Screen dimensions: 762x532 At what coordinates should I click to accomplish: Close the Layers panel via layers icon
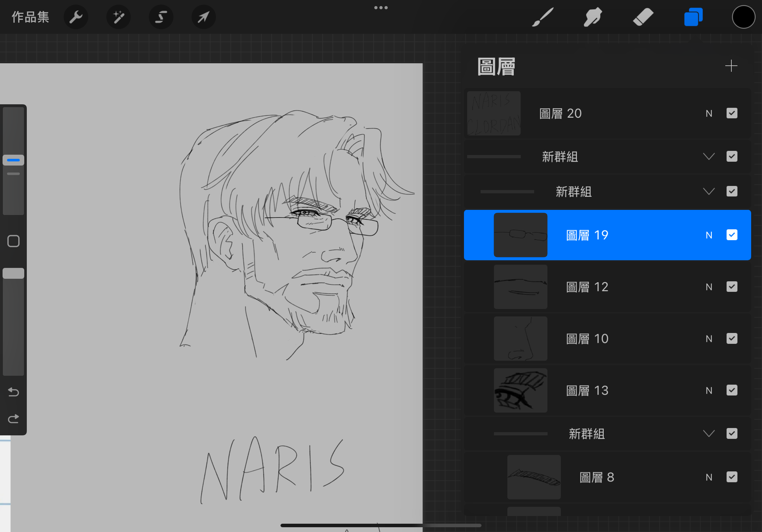(693, 17)
